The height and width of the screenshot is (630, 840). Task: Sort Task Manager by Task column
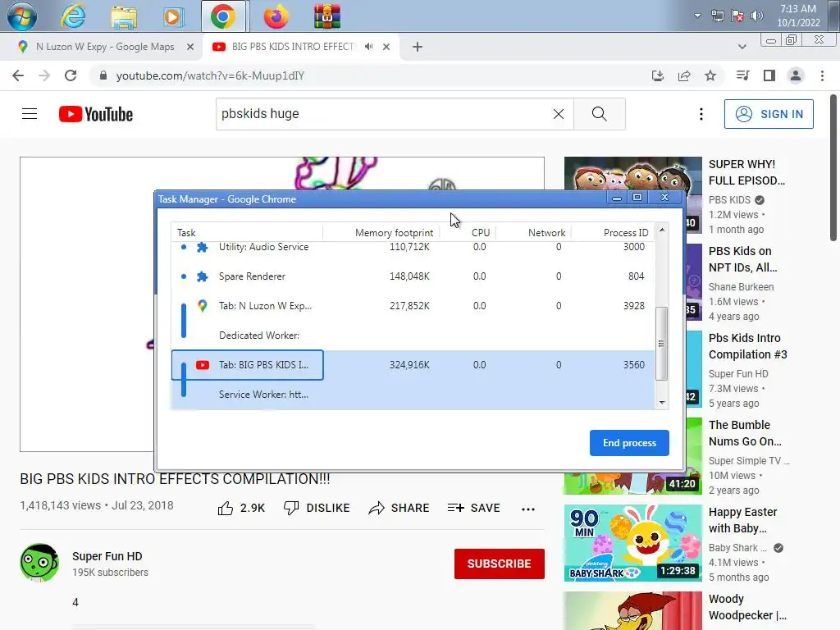pos(247,232)
